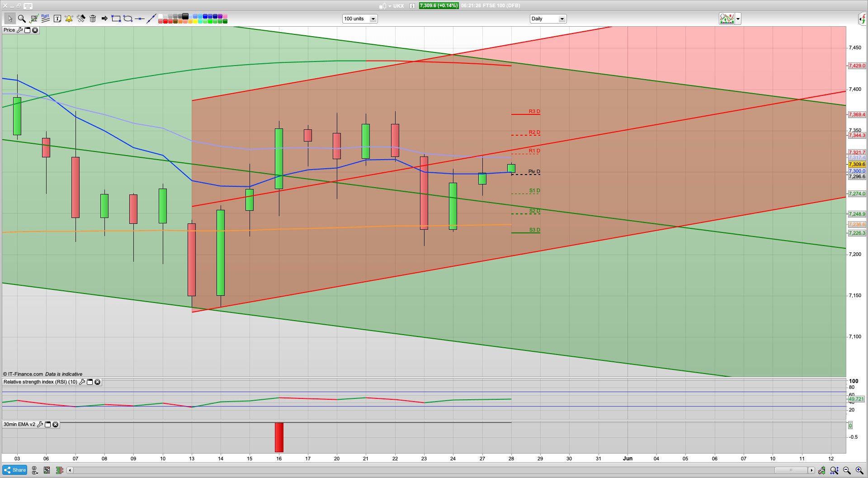Image resolution: width=868 pixels, height=478 pixels.
Task: Open the on-screen keyboard icon in title bar
Action: click(28, 6)
